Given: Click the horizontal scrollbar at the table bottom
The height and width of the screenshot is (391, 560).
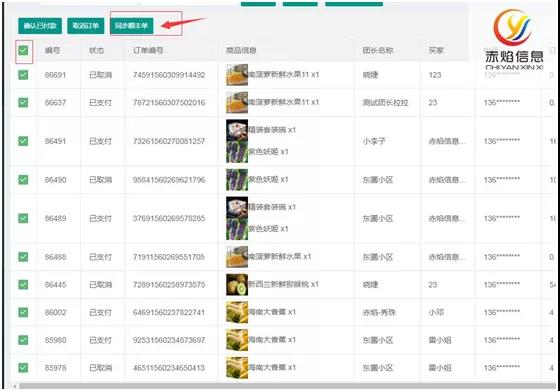Looking at the screenshot, I should 288,386.
